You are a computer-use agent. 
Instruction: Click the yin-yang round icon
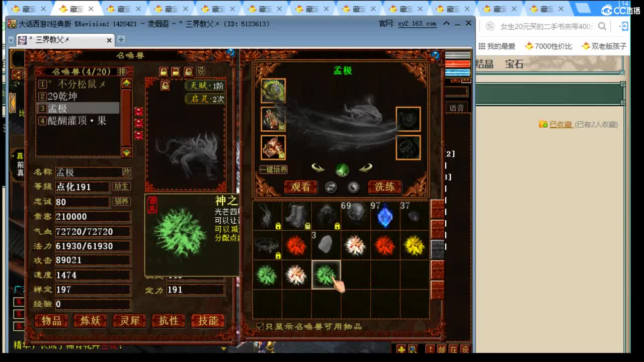pos(354,187)
